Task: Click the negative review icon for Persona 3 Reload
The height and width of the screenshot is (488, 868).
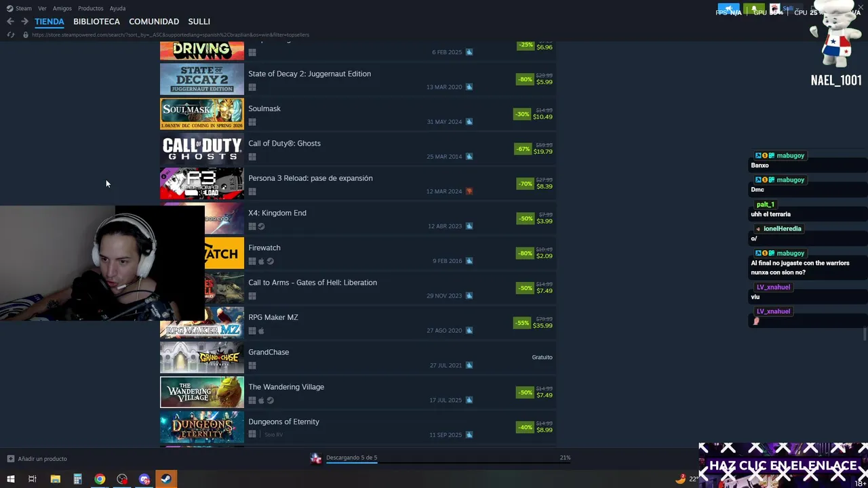Action: 469,191
